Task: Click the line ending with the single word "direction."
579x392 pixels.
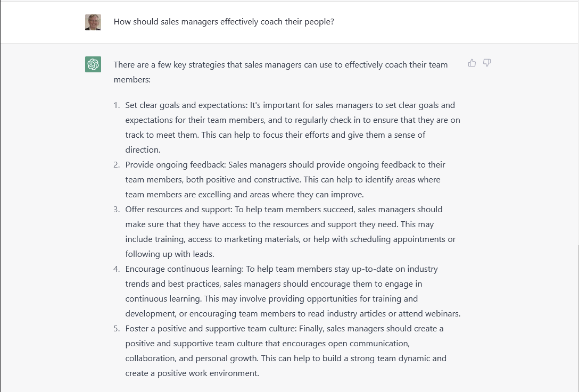Action: [143, 150]
